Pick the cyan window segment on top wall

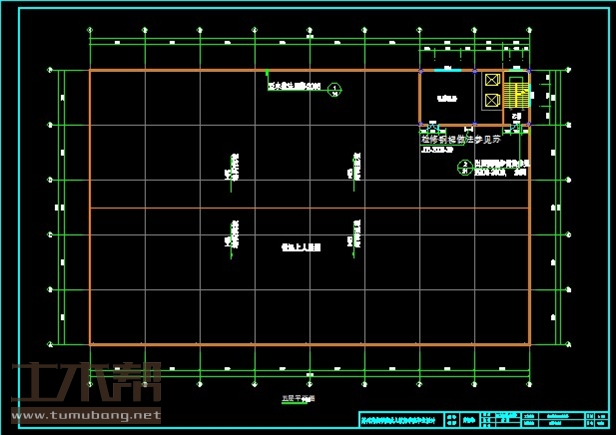pos(447,71)
